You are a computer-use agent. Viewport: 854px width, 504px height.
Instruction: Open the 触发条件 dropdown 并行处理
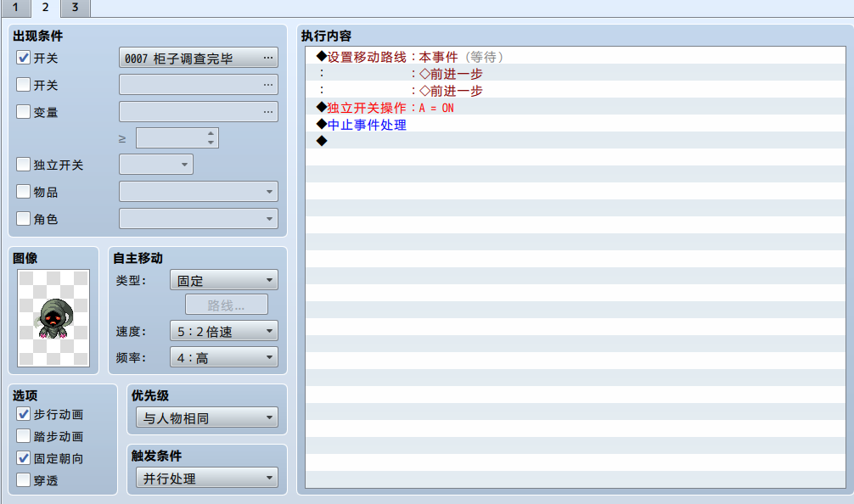[207, 478]
